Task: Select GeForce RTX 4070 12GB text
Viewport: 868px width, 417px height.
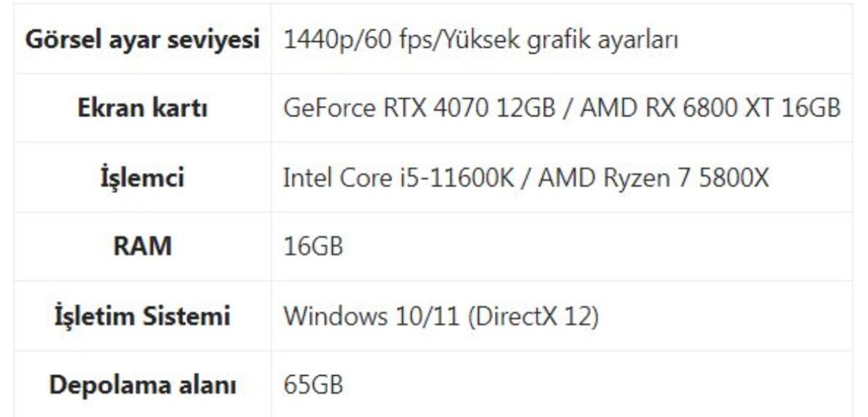Action: click(419, 108)
